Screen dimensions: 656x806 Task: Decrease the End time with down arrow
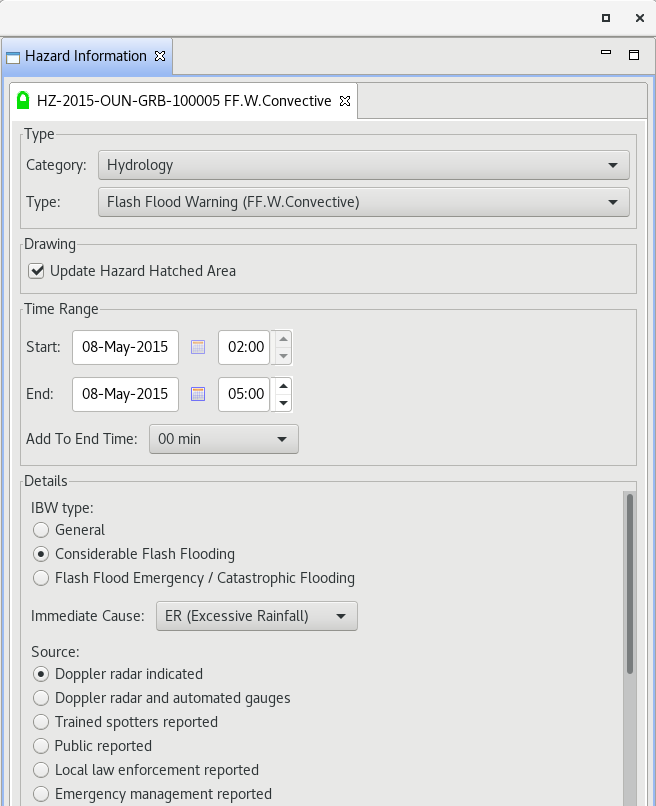click(283, 403)
